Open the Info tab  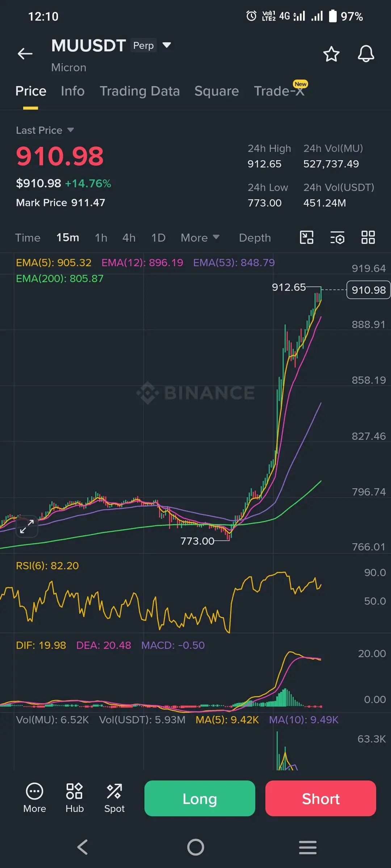click(73, 91)
